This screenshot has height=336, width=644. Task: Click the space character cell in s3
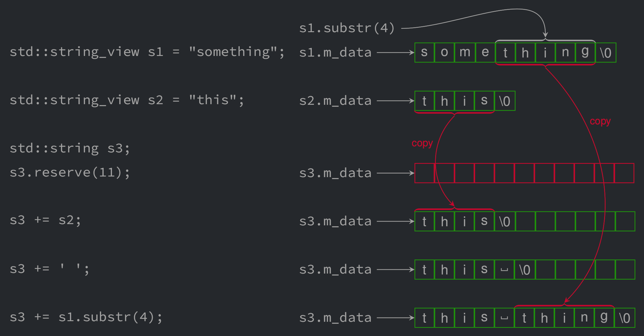(x=505, y=269)
